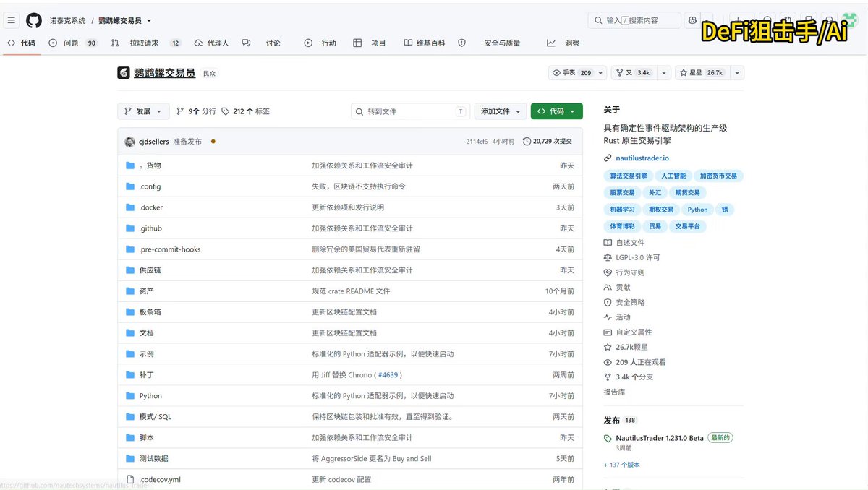Click the folder icon for 供应链

click(130, 270)
